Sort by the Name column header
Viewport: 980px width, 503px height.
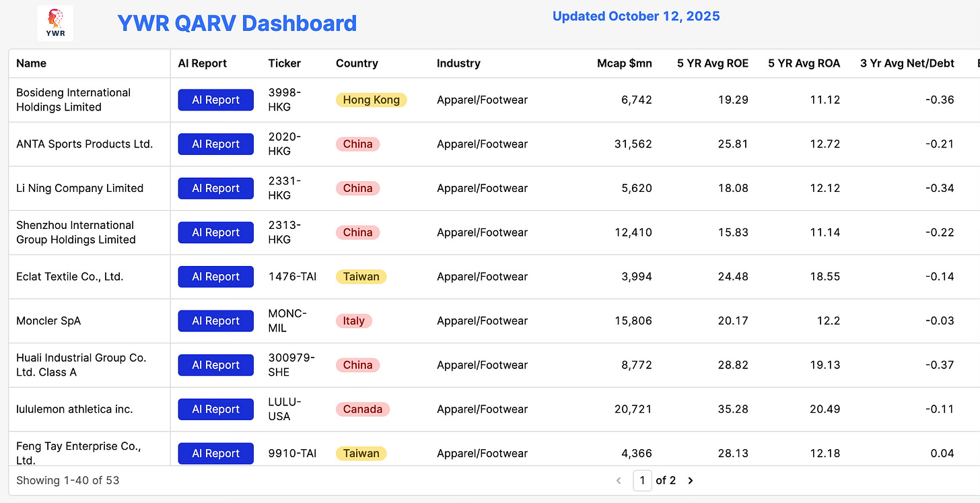[x=31, y=63]
